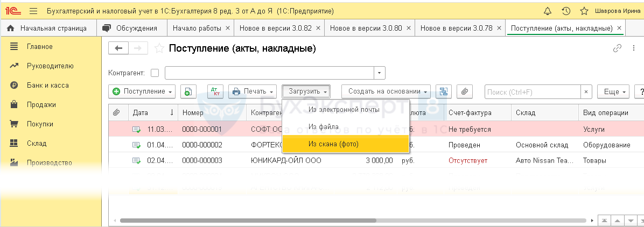644x227 pixels.
Task: Add this page to favorites star
Action: coord(159,48)
